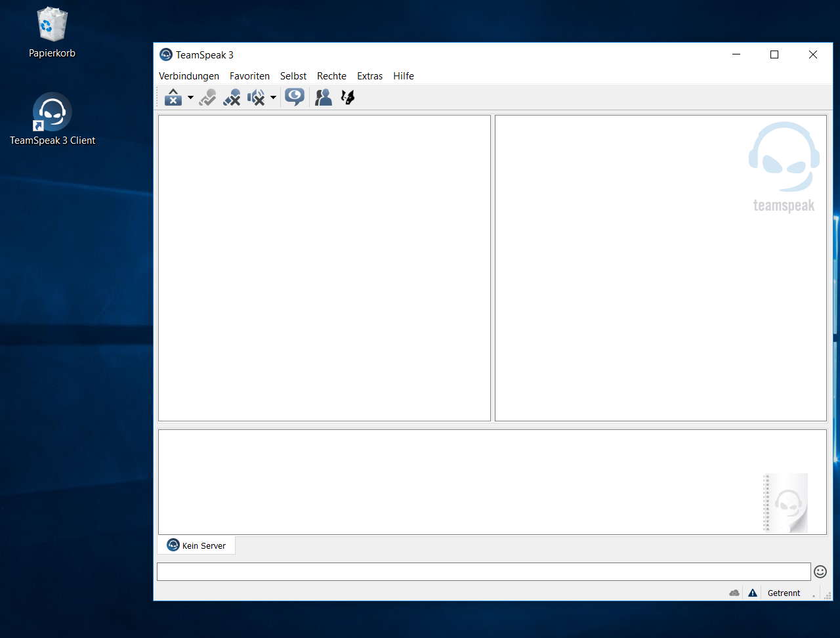This screenshot has width=840, height=638.
Task: Click the warning triangle icon in status bar
Action: pos(753,593)
